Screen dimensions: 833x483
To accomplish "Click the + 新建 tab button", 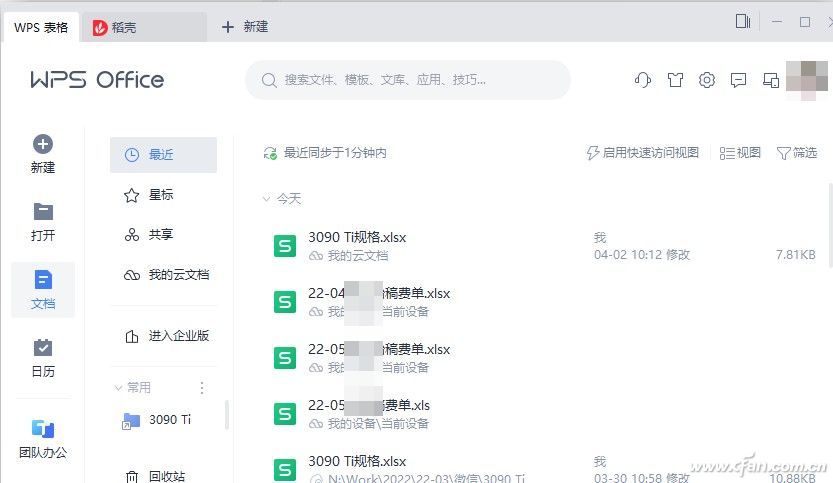I will point(244,27).
